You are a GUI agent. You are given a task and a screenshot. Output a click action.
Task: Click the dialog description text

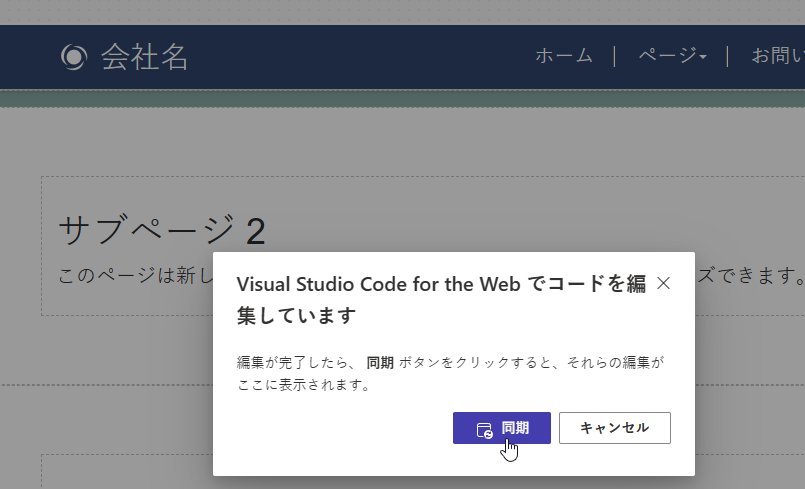(x=450, y=373)
